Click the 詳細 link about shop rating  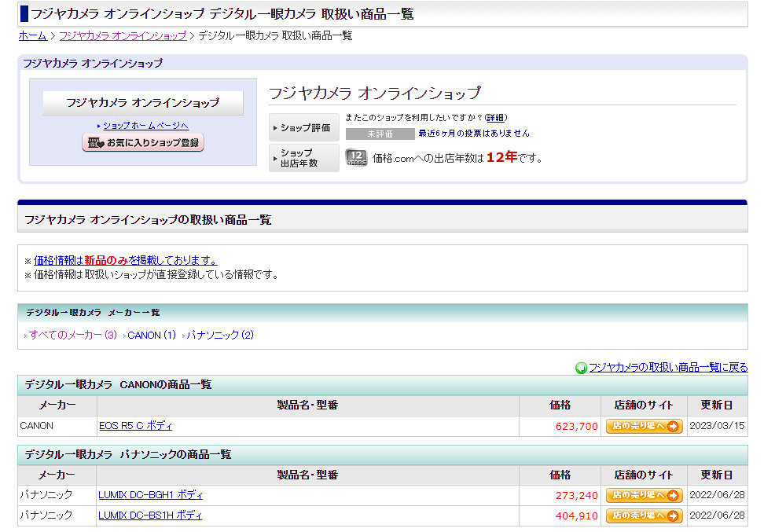tap(495, 117)
